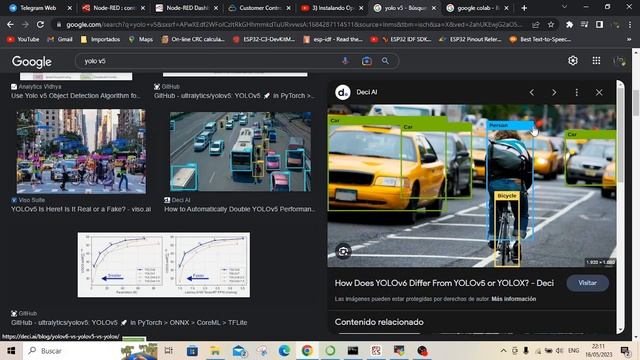Click the preview panel scrollbar

tap(620, 135)
